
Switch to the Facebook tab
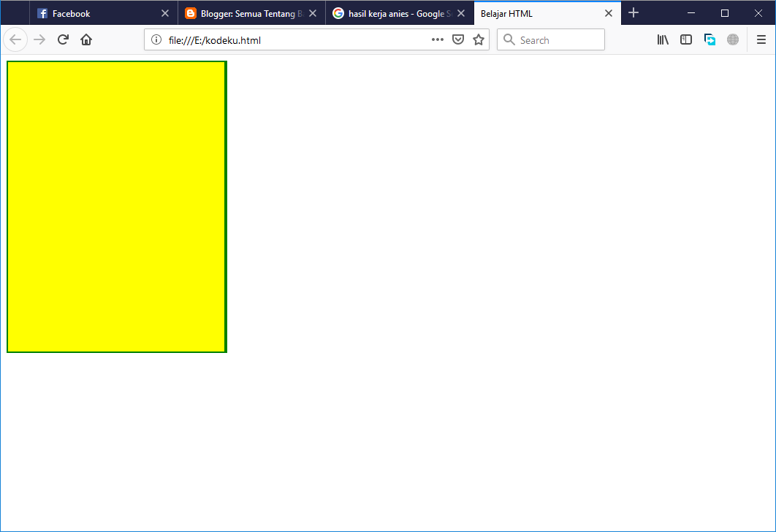point(95,12)
